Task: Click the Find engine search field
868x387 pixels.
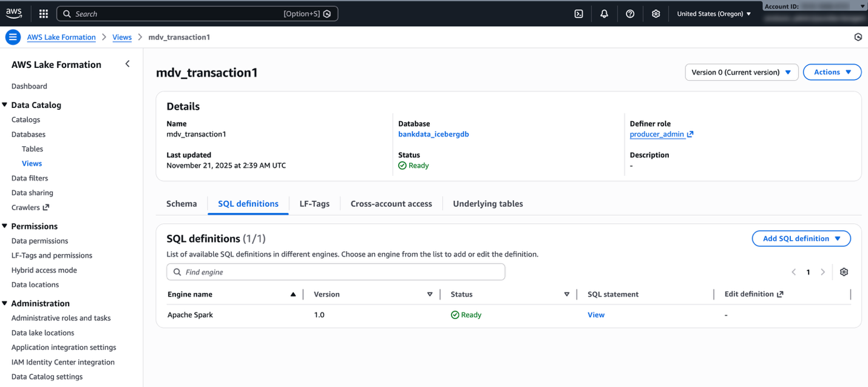Action: (x=336, y=272)
